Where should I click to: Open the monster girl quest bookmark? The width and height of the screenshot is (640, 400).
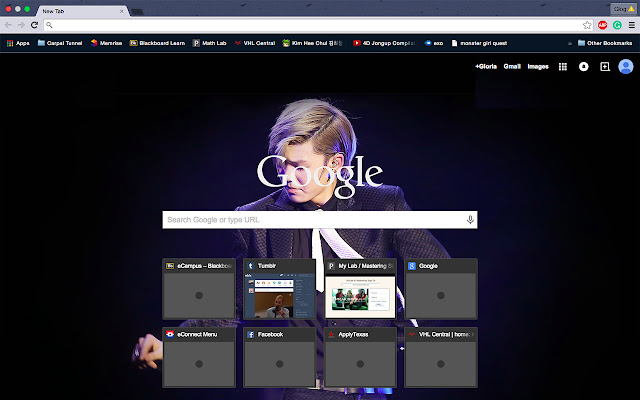(x=479, y=43)
